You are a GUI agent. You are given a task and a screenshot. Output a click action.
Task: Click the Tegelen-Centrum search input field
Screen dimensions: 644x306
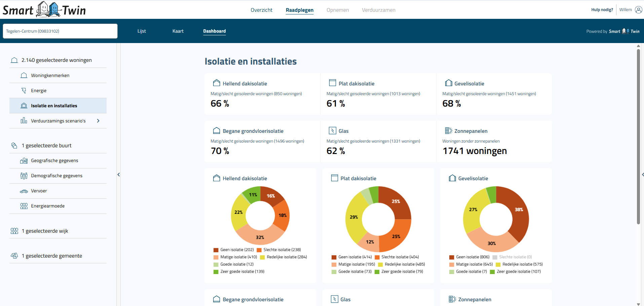[60, 31]
